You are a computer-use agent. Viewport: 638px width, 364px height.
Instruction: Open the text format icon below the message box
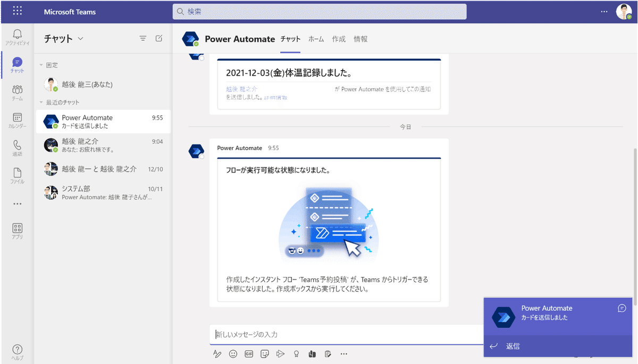pyautogui.click(x=217, y=353)
